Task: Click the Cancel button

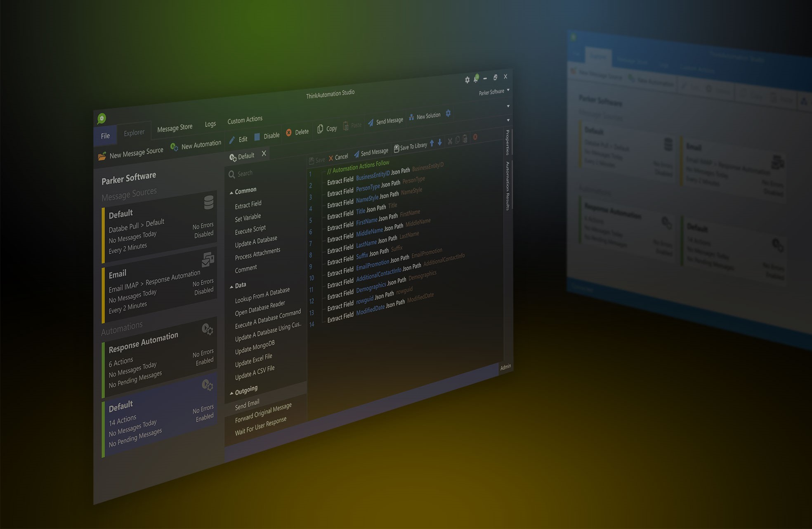Action: click(x=340, y=157)
